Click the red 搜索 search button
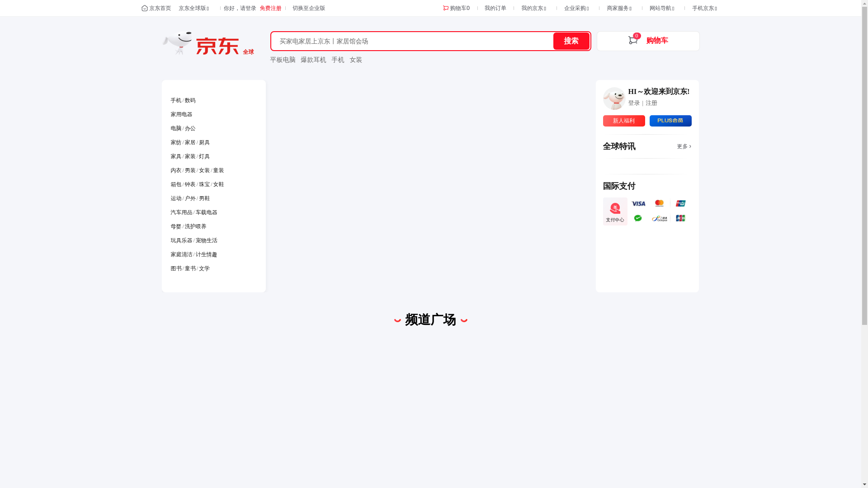Image resolution: width=868 pixels, height=488 pixels. point(571,41)
